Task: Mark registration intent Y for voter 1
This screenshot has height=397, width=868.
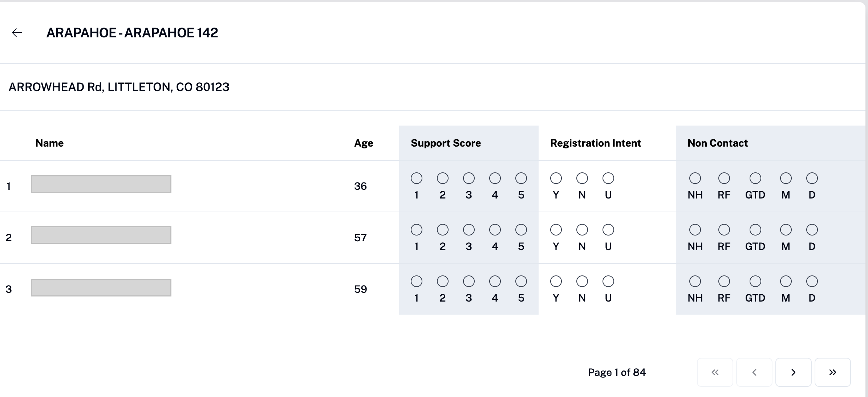Action: 556,178
